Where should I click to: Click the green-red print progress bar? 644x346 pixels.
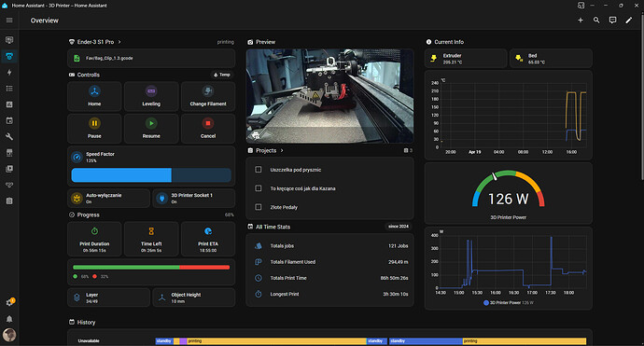[151, 268]
